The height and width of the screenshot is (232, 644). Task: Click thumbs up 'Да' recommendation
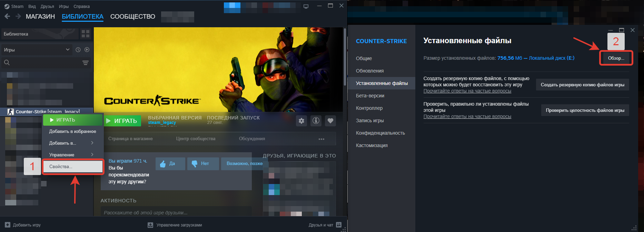(170, 164)
